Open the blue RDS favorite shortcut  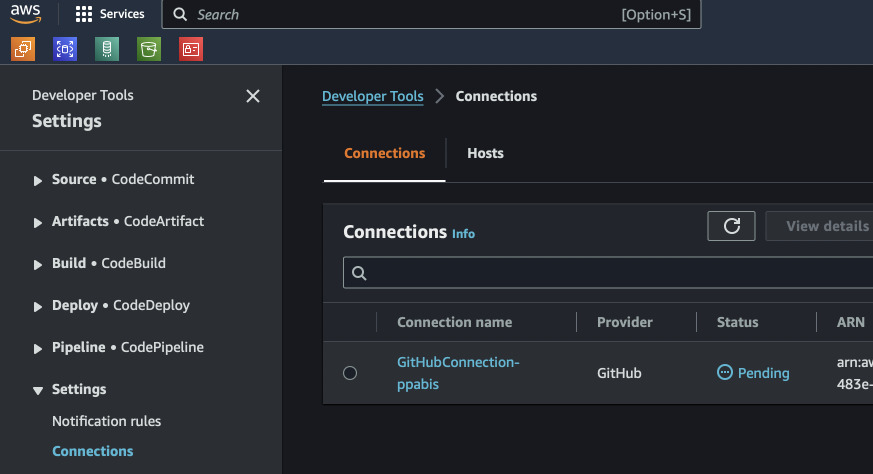pyautogui.click(x=65, y=49)
